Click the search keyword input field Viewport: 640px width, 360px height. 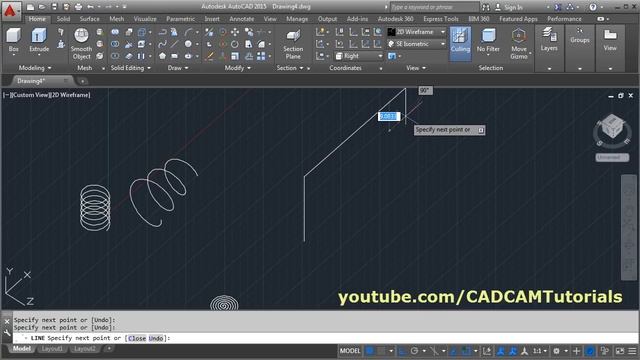434,7
